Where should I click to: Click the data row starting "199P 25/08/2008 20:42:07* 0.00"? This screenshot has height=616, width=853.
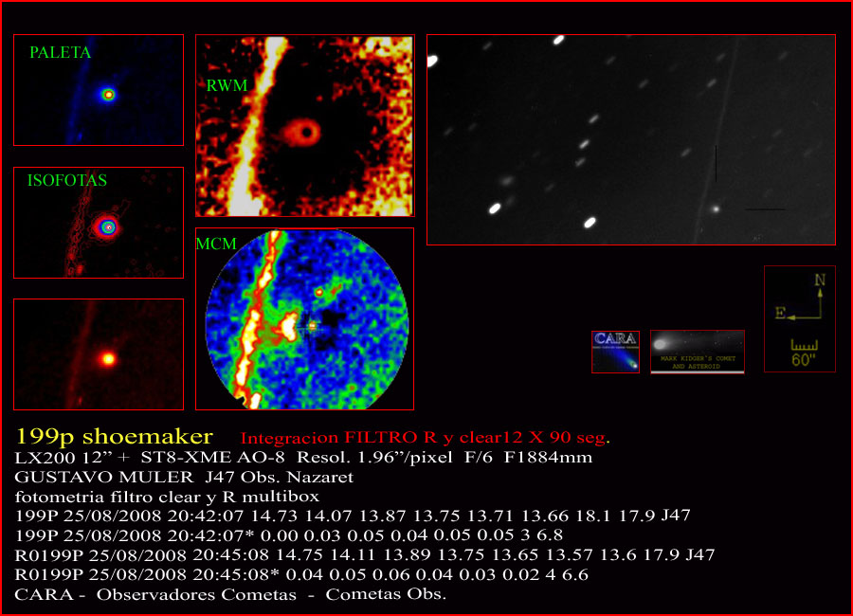[289, 534]
